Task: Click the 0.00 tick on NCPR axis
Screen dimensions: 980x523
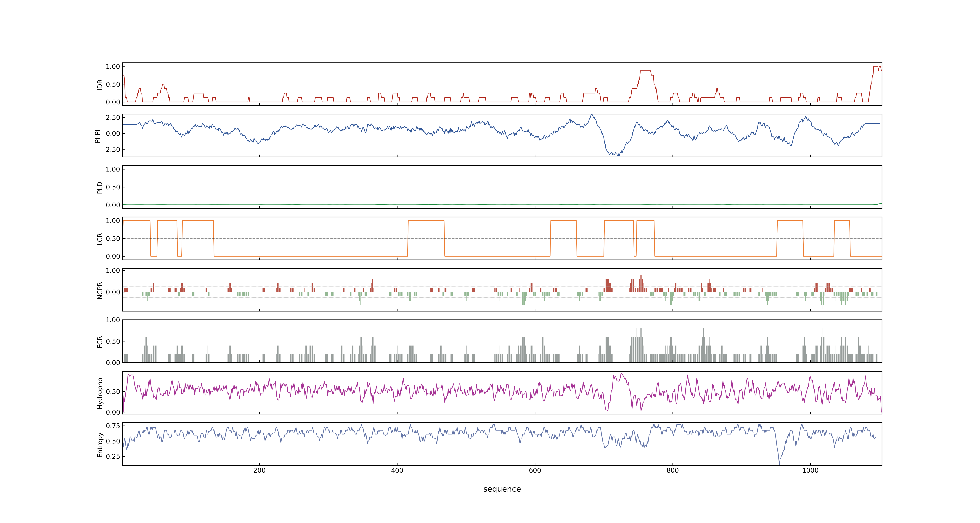Action: click(113, 292)
